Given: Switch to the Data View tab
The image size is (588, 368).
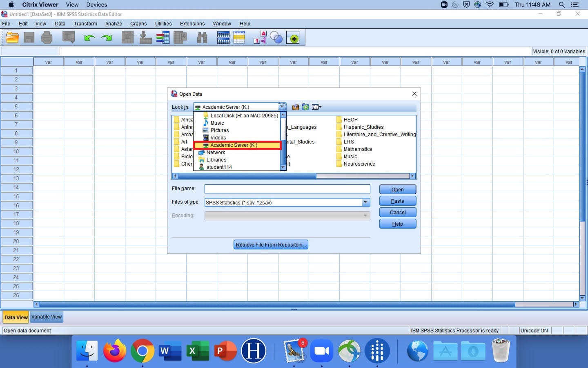Looking at the screenshot, I should click(x=16, y=317).
